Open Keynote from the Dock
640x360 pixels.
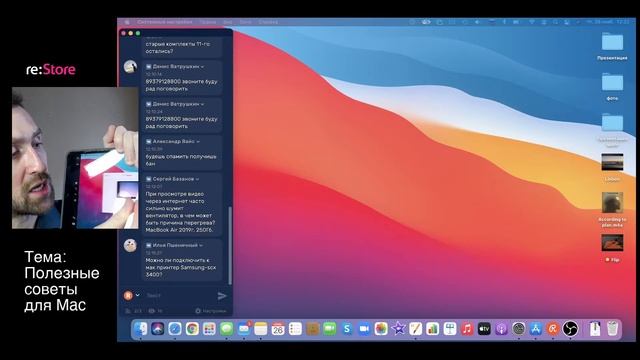click(450, 329)
